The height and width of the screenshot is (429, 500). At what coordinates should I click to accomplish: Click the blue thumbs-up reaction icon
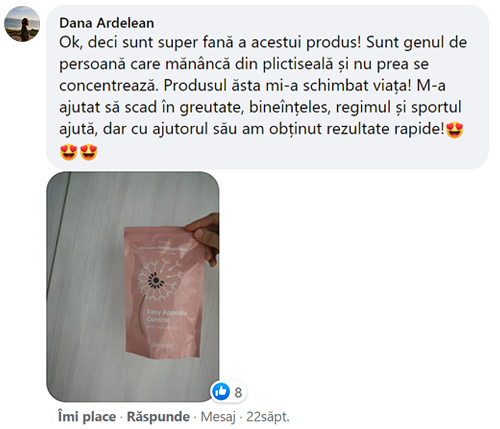point(221,391)
